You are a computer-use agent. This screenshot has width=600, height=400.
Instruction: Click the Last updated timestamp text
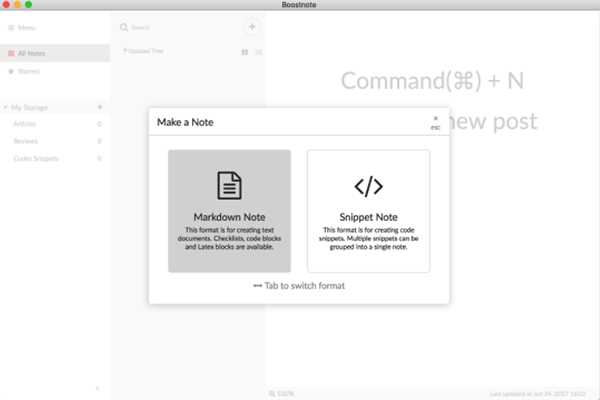click(538, 393)
